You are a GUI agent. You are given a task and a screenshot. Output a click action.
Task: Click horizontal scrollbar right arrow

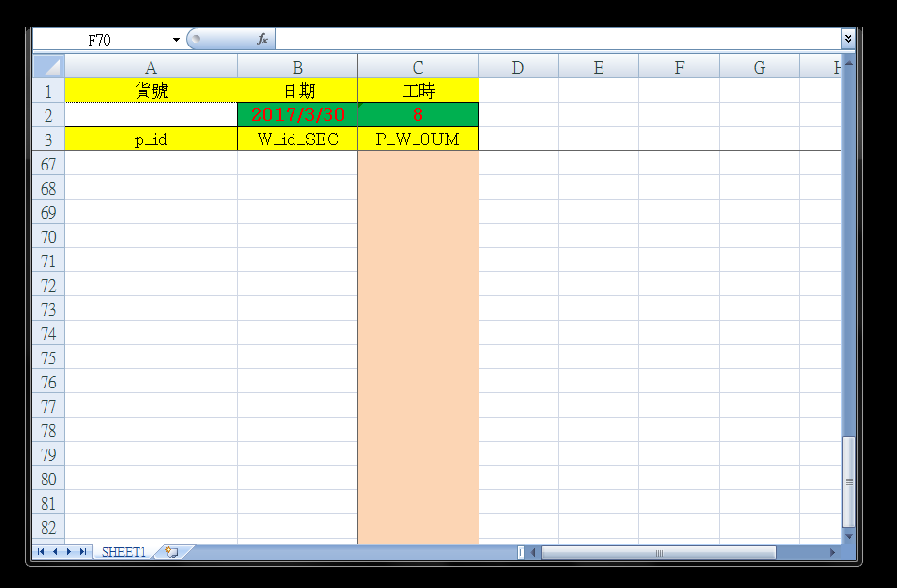[832, 553]
